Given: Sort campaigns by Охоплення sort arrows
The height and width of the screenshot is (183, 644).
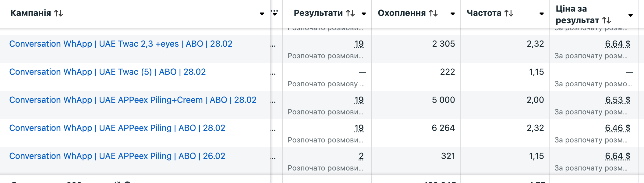Looking at the screenshot, I should [x=434, y=13].
